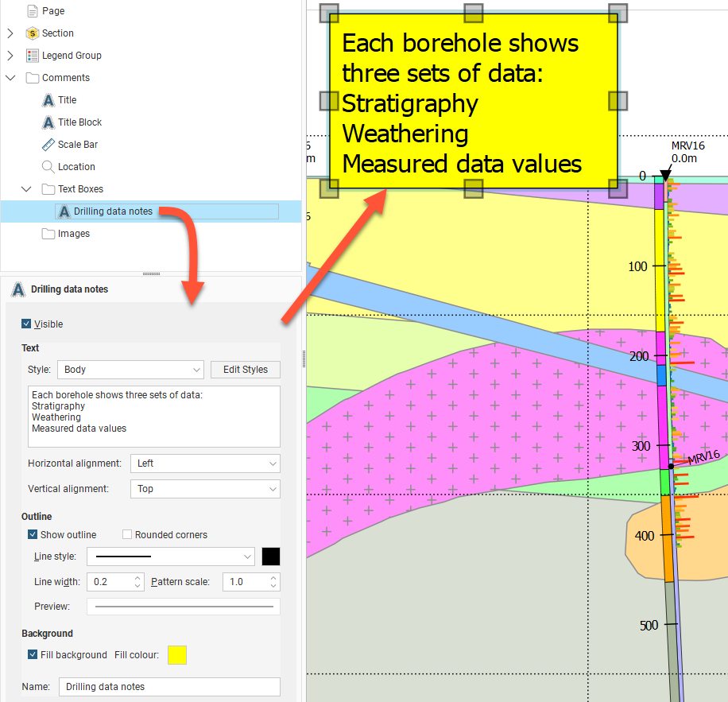Click the Scale Bar ruler icon
This screenshot has height=702, width=728.
click(48, 145)
